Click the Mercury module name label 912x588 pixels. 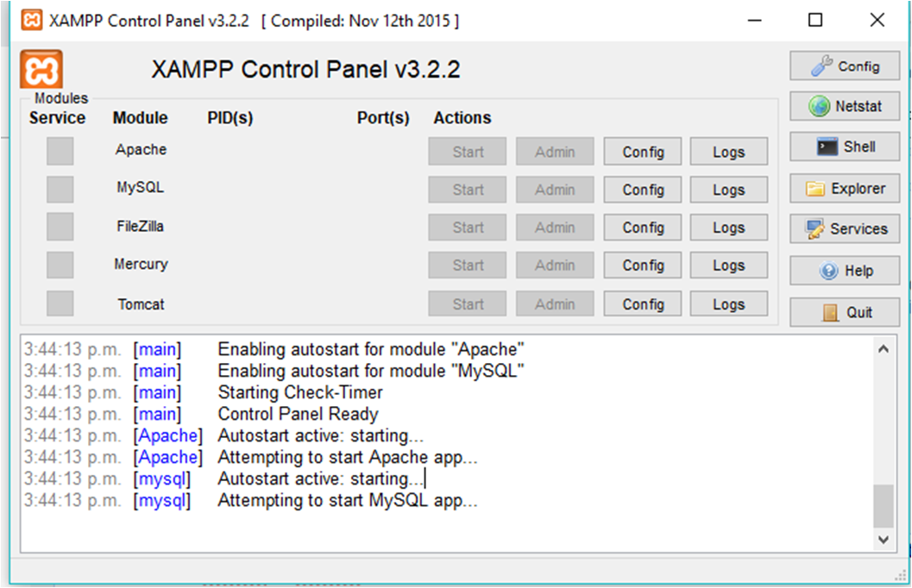click(x=141, y=265)
